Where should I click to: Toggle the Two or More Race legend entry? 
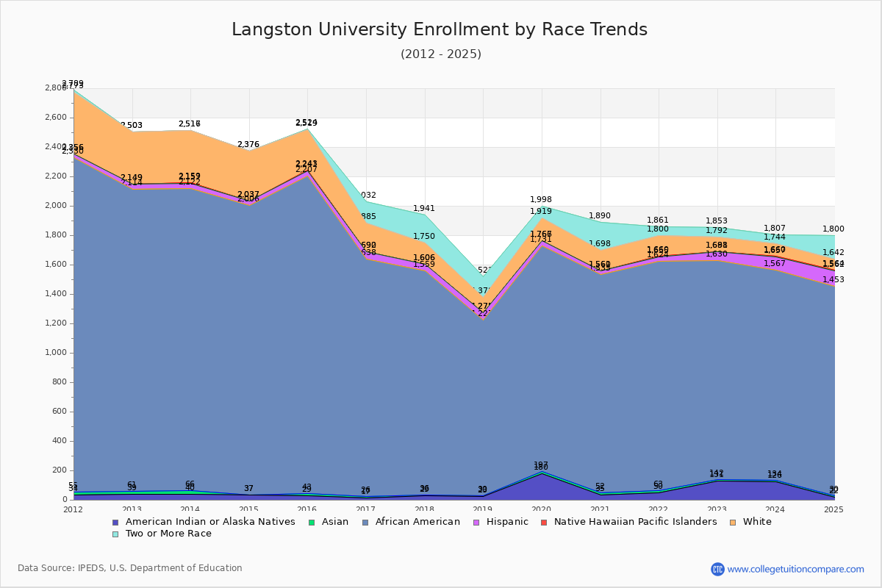click(162, 534)
